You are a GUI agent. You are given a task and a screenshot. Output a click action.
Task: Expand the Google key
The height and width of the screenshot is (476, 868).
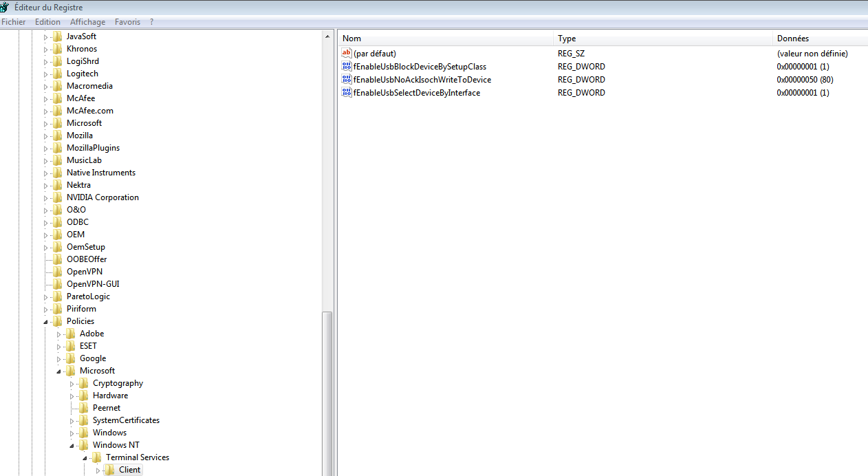point(60,358)
